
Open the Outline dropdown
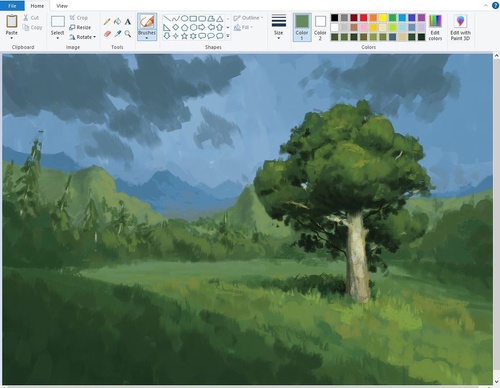click(x=248, y=18)
